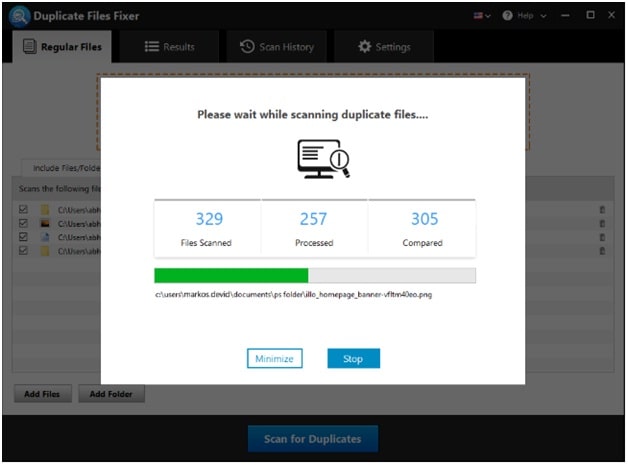Click the yellow folder icon in fourth row
The height and width of the screenshot is (465, 628).
(45, 251)
